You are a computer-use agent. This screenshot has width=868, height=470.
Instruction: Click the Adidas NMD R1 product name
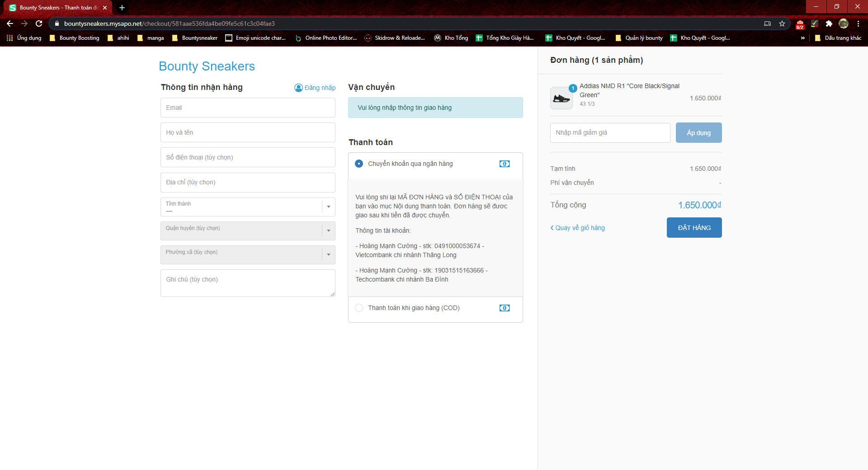629,90
